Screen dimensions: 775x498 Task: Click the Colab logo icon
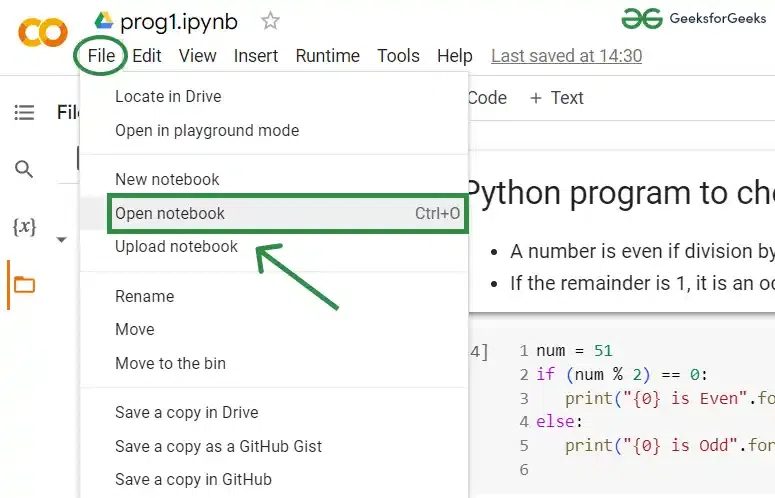[42, 32]
